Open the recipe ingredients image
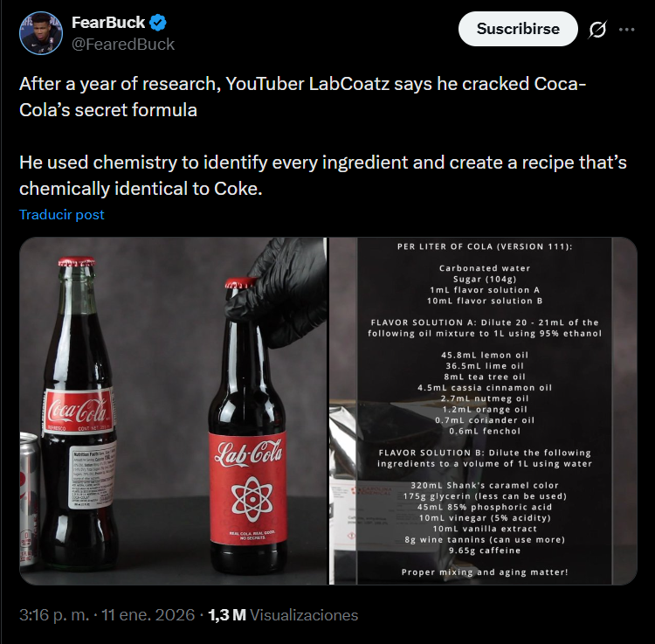 pos(484,411)
